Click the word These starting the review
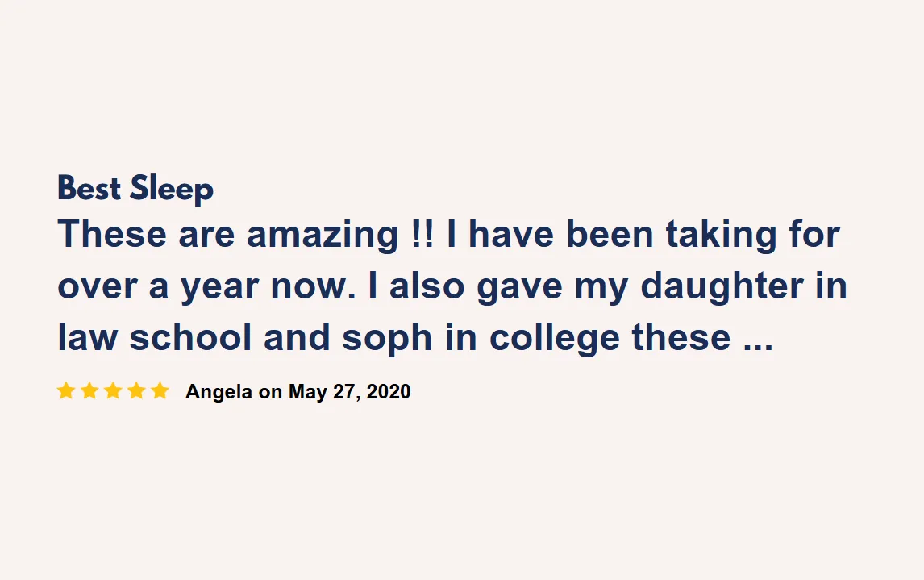The height and width of the screenshot is (580, 924). [x=112, y=235]
